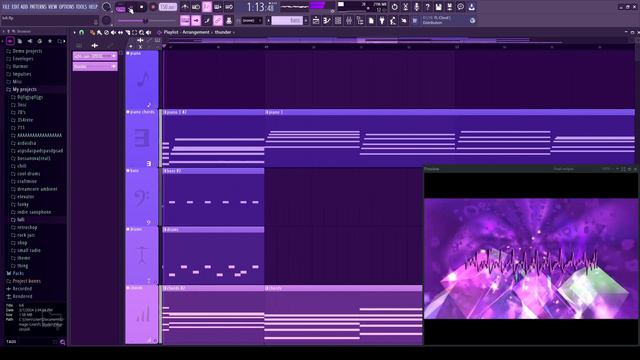Open Playlist options arrow menu

point(74,32)
